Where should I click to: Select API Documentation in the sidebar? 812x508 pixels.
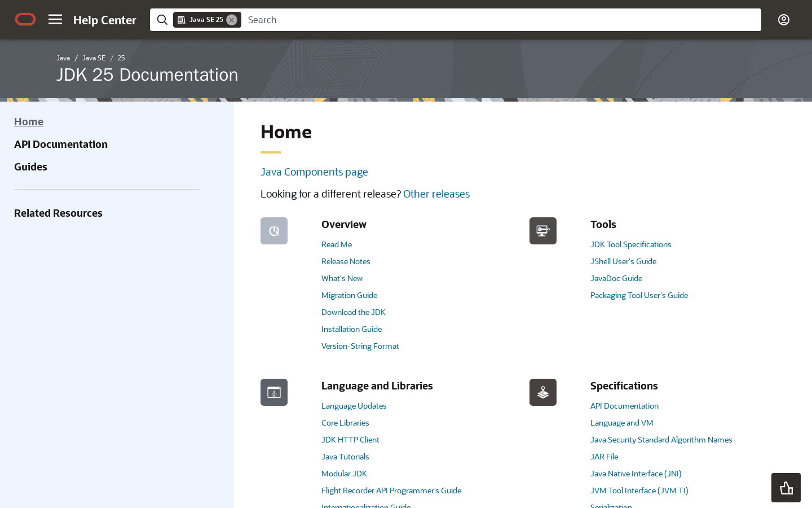coord(61,144)
